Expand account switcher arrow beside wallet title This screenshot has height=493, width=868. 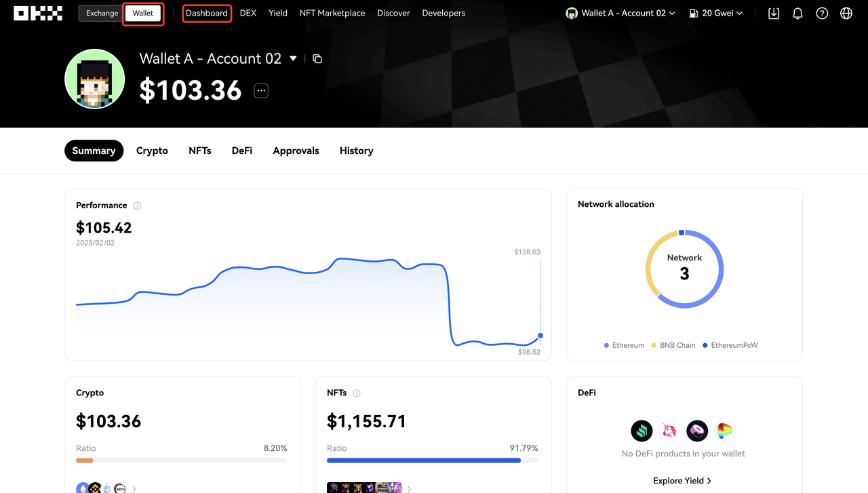coord(293,59)
